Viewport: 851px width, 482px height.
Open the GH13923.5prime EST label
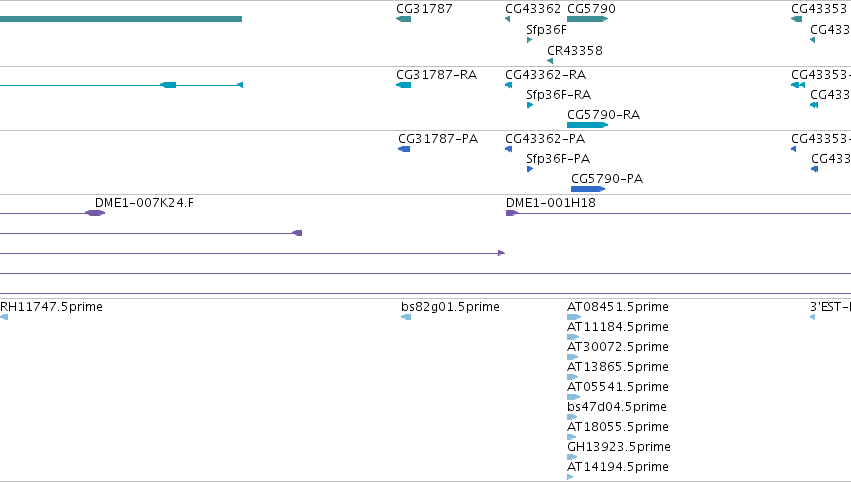[619, 447]
